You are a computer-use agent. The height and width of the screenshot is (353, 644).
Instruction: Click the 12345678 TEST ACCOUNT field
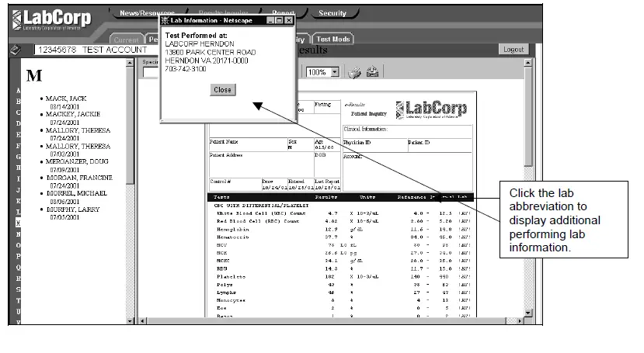96,50
